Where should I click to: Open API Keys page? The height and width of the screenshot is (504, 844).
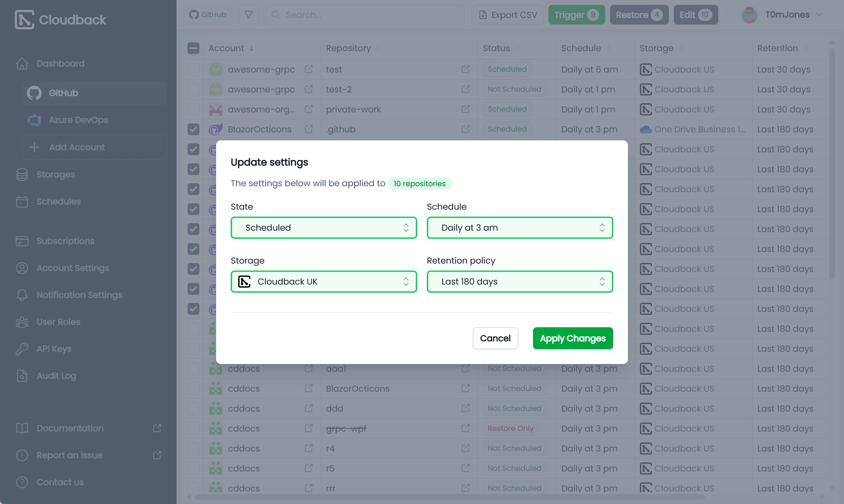click(x=54, y=349)
